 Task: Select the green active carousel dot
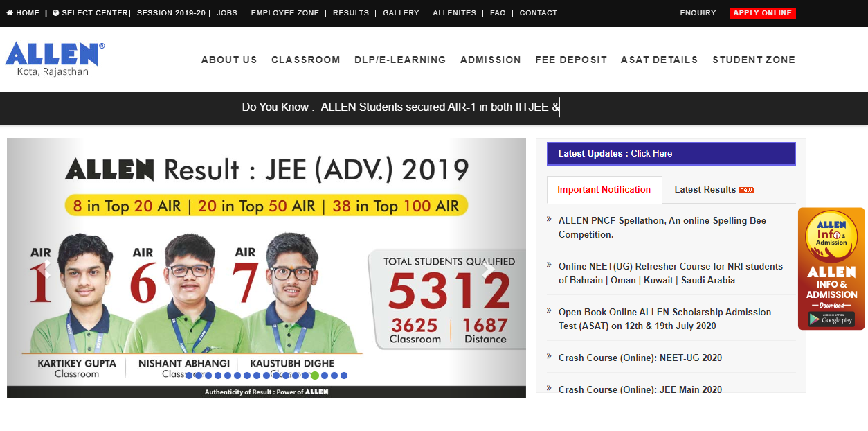315,376
